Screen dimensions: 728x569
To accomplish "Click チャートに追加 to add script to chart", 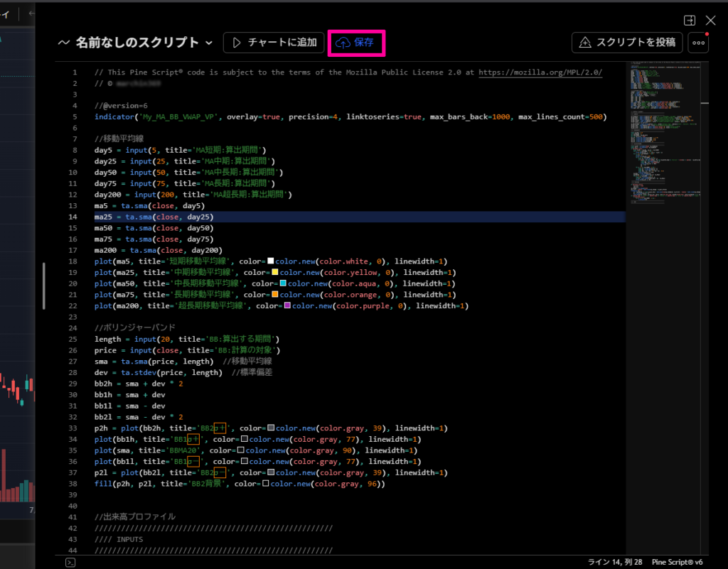I will pyautogui.click(x=274, y=43).
